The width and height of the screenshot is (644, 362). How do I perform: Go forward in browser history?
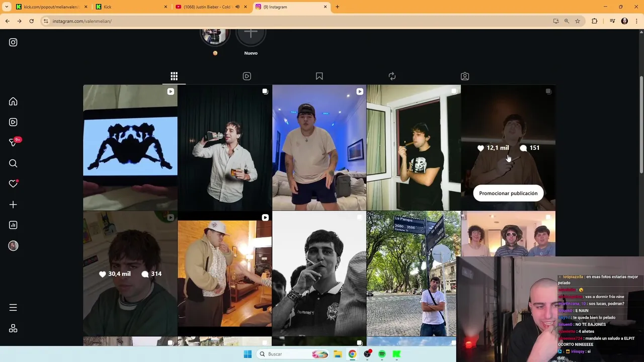(x=19, y=21)
